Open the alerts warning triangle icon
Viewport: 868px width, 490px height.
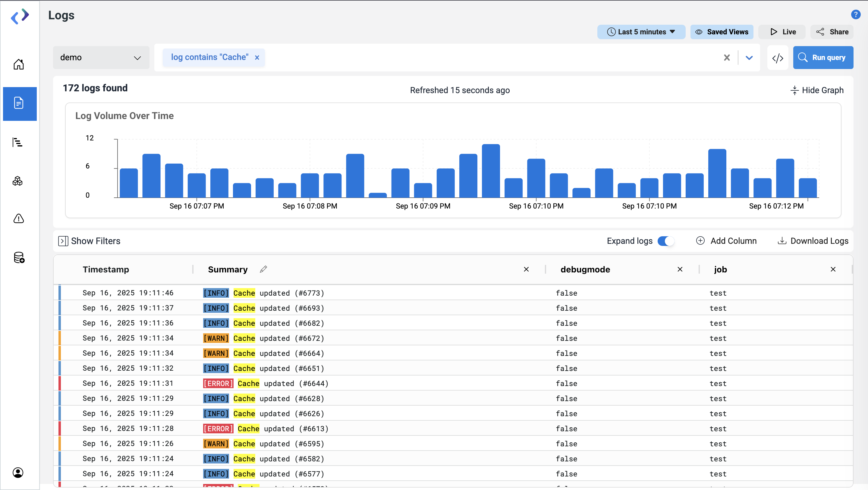coord(18,219)
